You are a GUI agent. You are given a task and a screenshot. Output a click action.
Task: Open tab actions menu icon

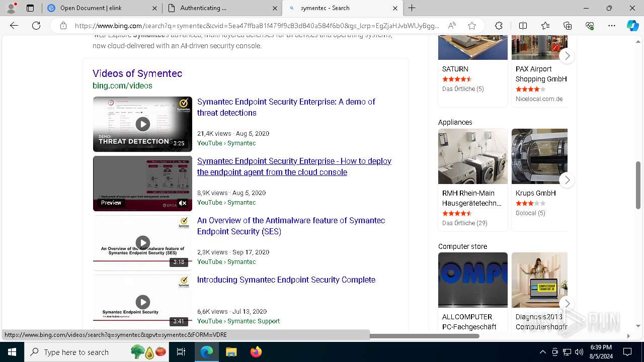pyautogui.click(x=30, y=8)
